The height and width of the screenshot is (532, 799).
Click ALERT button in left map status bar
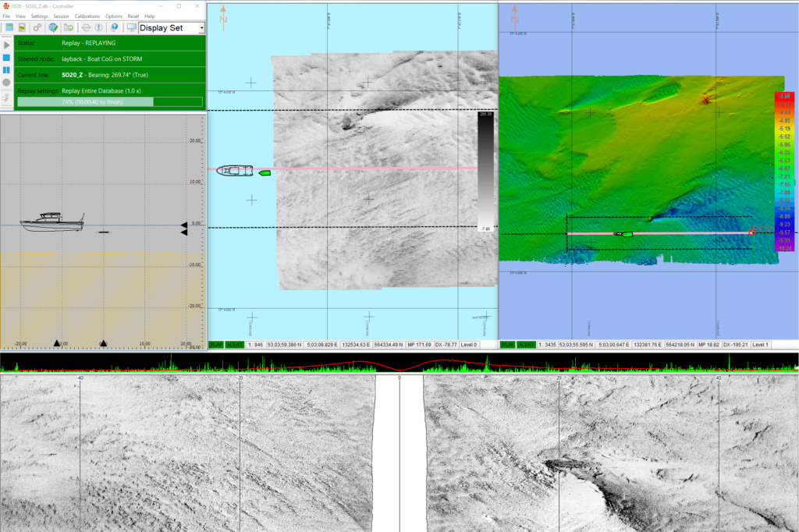tap(234, 345)
